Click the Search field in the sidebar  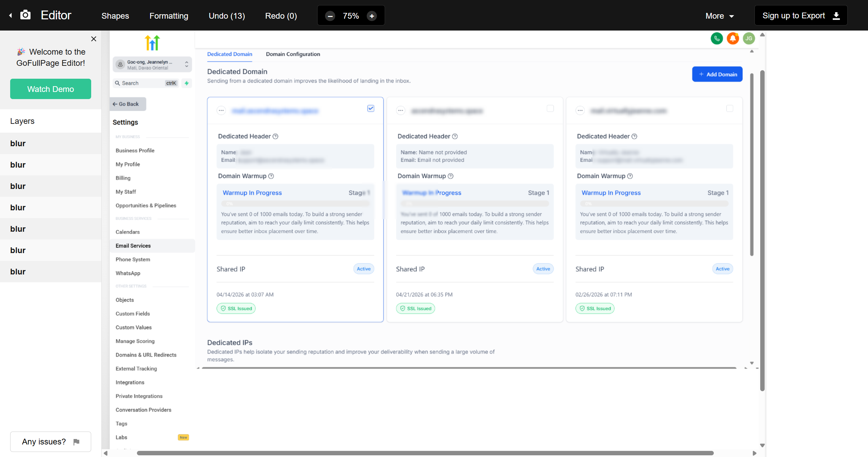pos(146,83)
